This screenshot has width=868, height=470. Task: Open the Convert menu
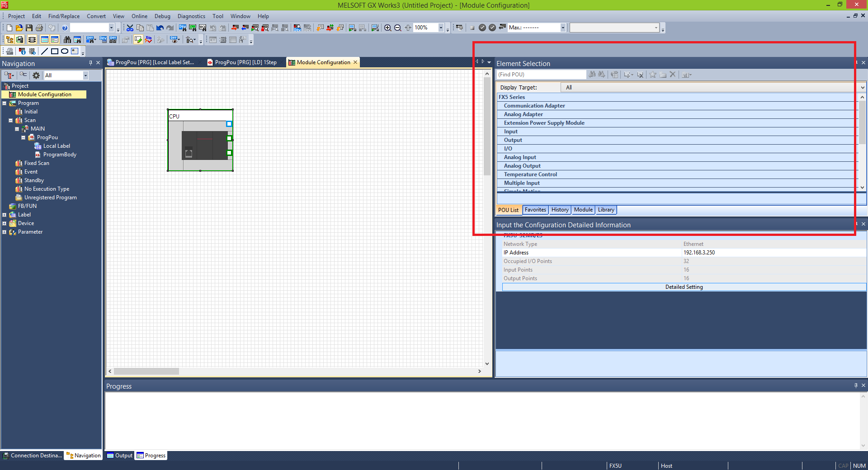click(x=96, y=16)
